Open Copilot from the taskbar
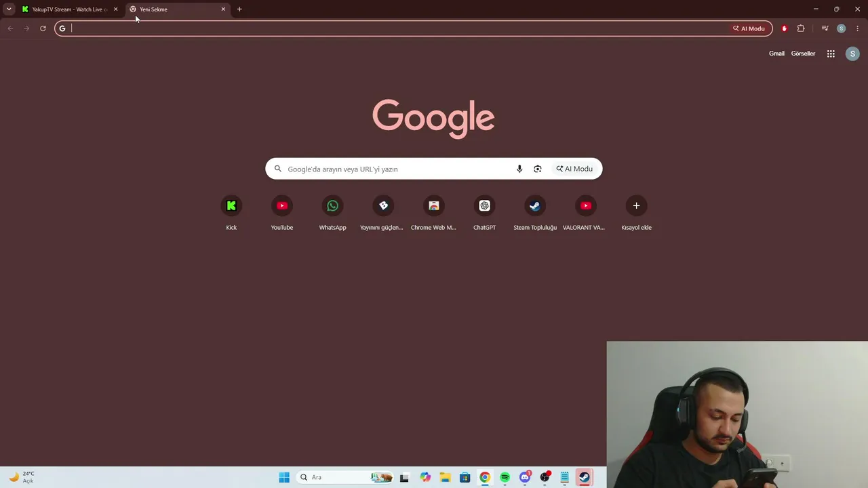Image resolution: width=868 pixels, height=488 pixels. click(425, 477)
